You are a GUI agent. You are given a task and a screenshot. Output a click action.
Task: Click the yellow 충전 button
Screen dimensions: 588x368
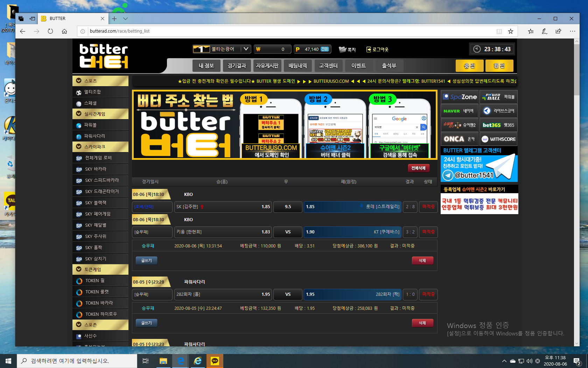pos(469,66)
